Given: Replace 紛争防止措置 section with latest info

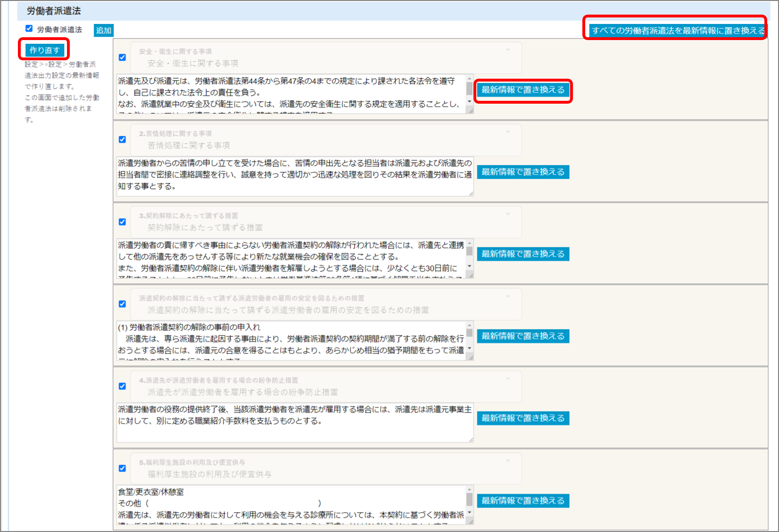Looking at the screenshot, I should pos(523,418).
